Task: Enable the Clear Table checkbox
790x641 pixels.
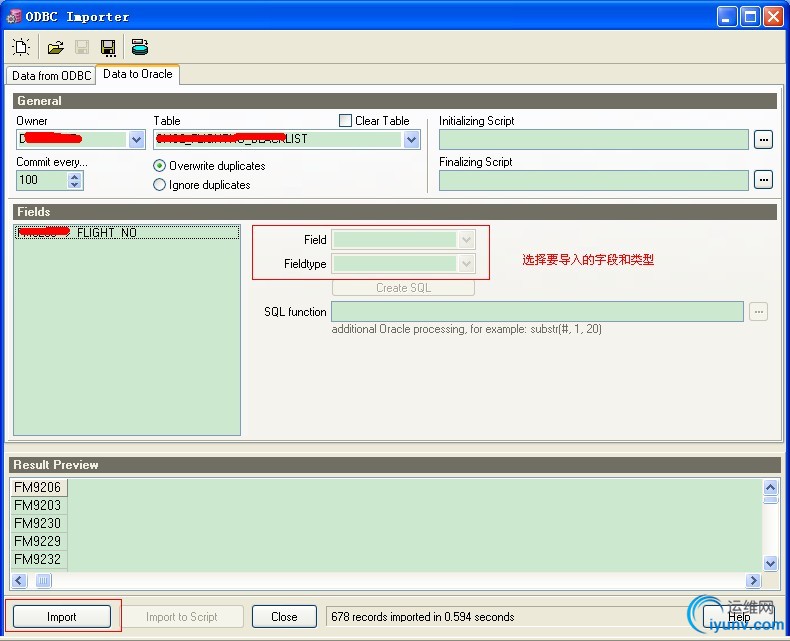Action: point(345,120)
